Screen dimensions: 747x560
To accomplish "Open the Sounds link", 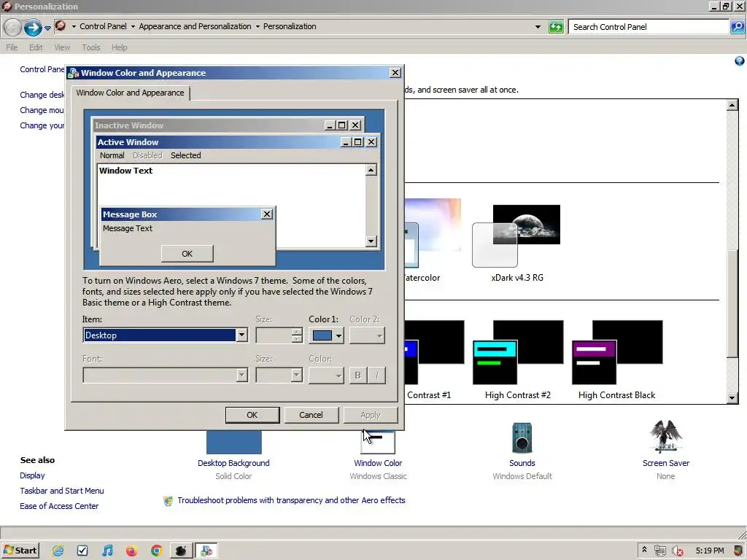I will 522,463.
